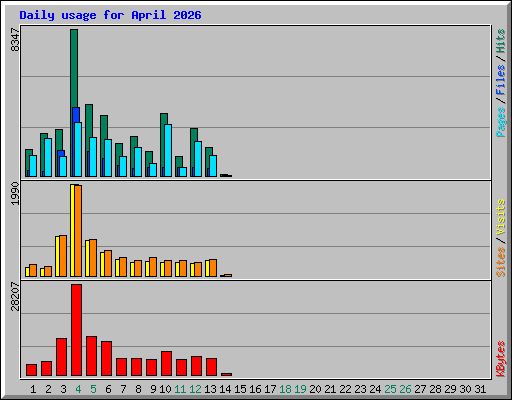Select the red KBytes bar for day 13
The height and width of the screenshot is (400, 512).
(211, 367)
